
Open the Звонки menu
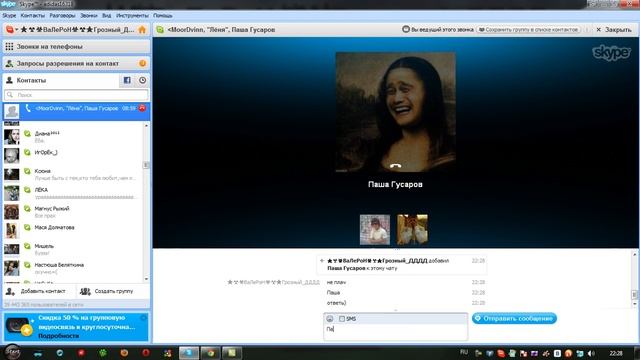click(x=89, y=16)
